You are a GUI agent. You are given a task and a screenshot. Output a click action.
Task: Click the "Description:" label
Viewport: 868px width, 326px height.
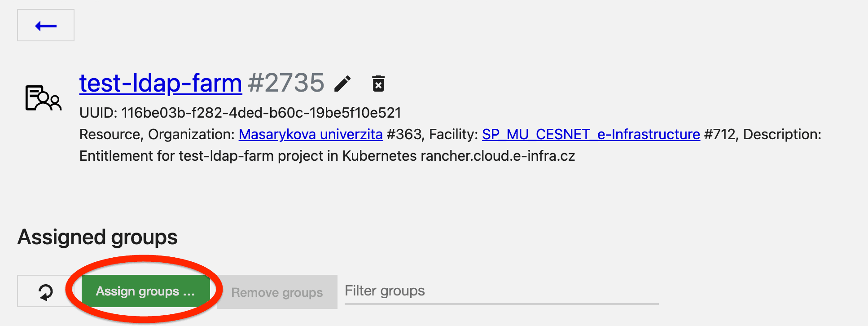point(782,134)
